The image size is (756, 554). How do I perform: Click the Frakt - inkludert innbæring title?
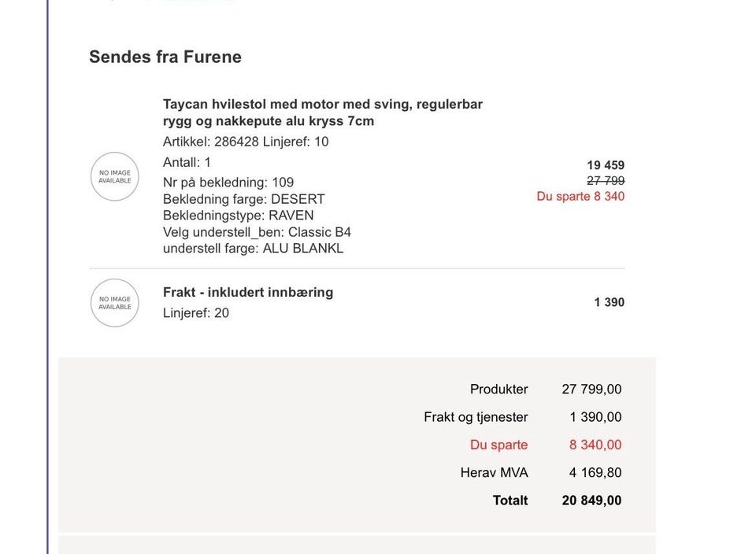(x=248, y=293)
